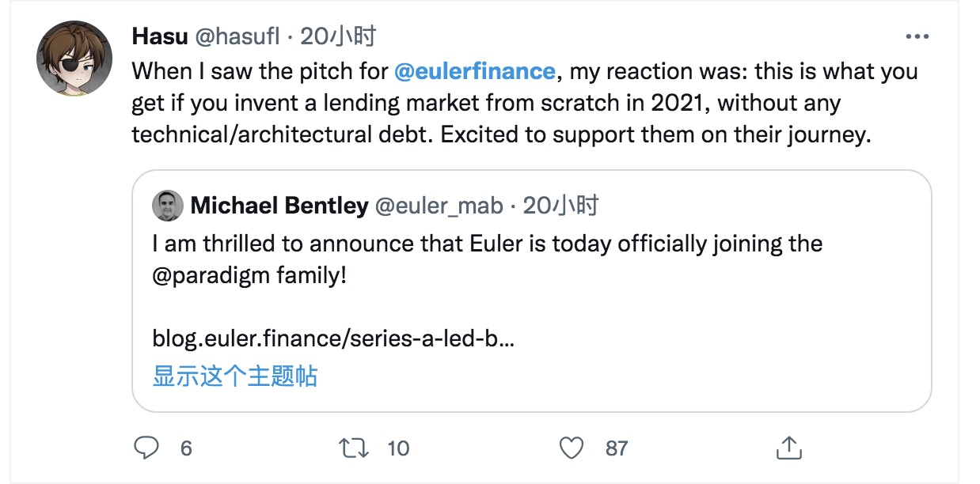
Task: Click 显示这个主题帖 to show thread
Action: click(x=234, y=376)
